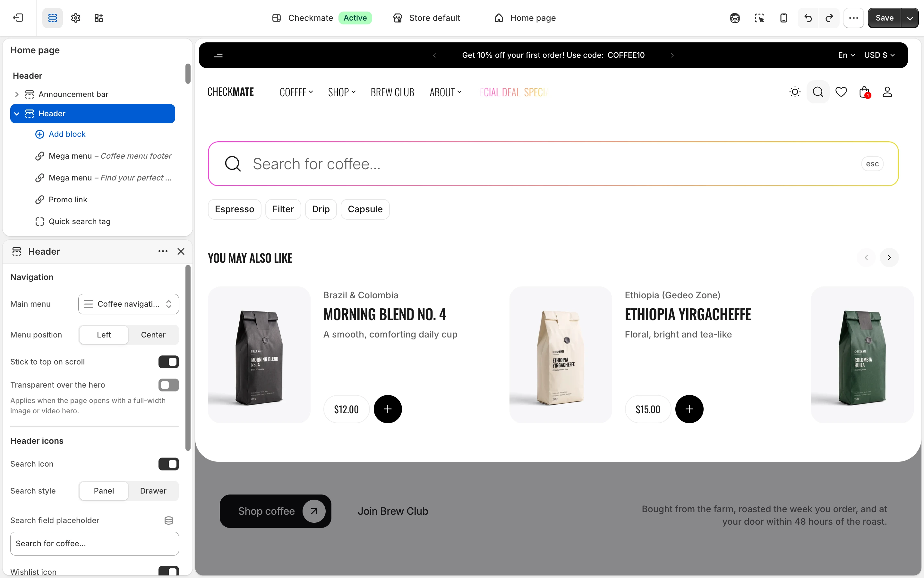Toggle the light/dark sun icon in preview
This screenshot has height=578, width=924.
(x=795, y=92)
